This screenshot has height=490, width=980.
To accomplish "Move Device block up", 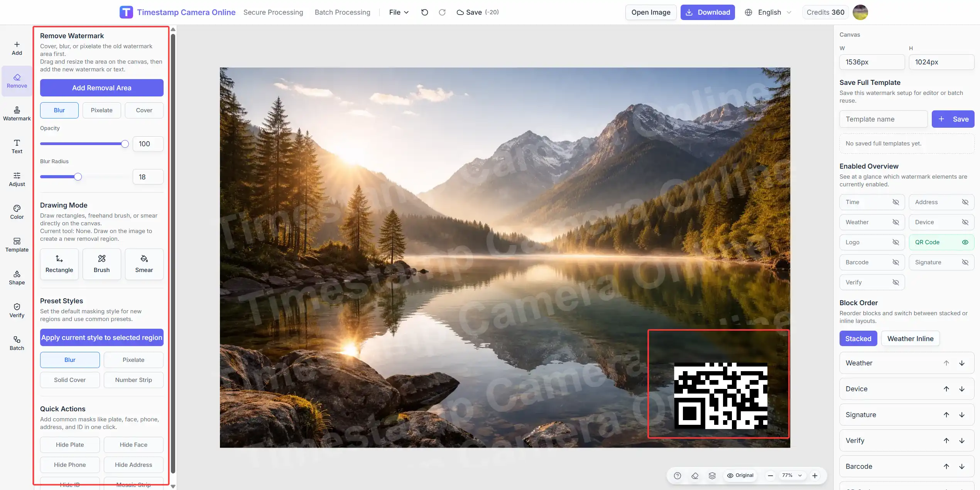I will 946,389.
